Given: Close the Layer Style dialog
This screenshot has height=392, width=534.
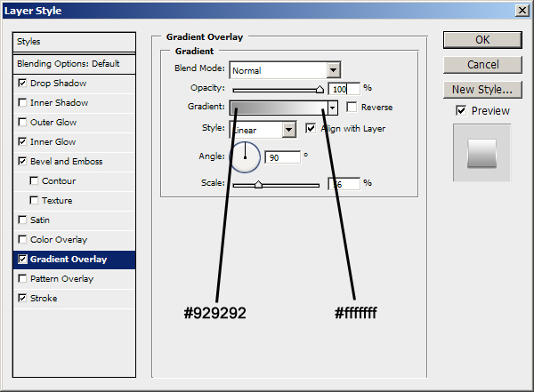Looking at the screenshot, I should pyautogui.click(x=522, y=11).
